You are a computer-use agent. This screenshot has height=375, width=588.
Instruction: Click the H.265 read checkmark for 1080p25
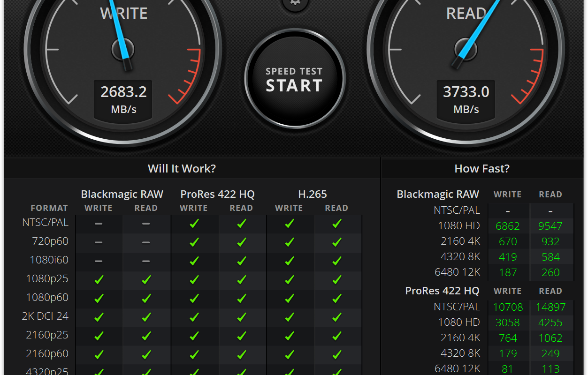click(337, 280)
